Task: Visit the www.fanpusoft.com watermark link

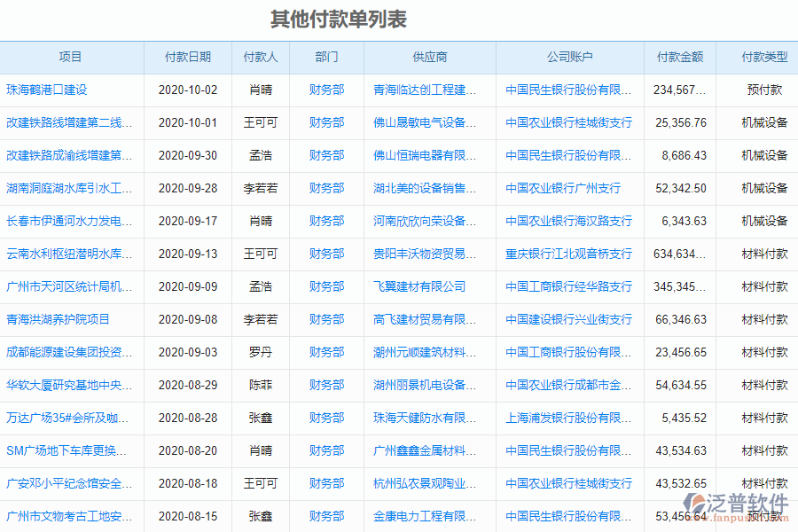Action: pyautogui.click(x=745, y=518)
